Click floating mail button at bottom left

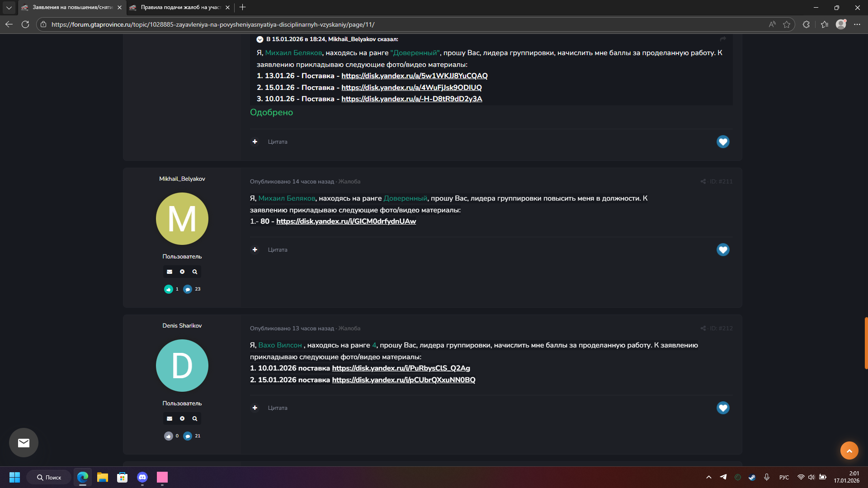(x=24, y=443)
